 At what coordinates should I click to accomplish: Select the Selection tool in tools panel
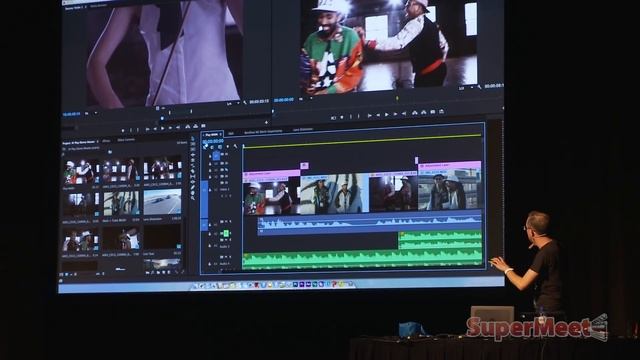pyautogui.click(x=193, y=139)
